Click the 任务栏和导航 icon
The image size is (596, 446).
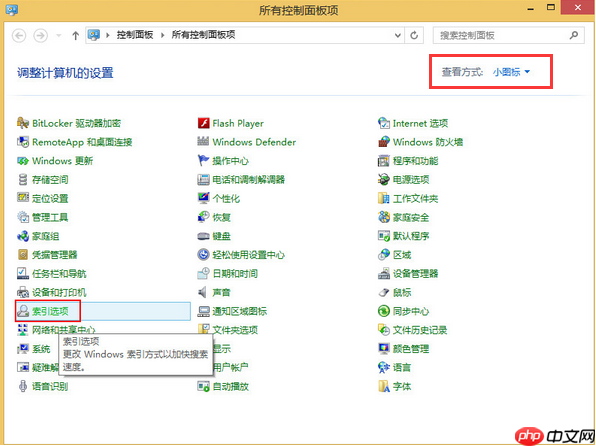23,273
